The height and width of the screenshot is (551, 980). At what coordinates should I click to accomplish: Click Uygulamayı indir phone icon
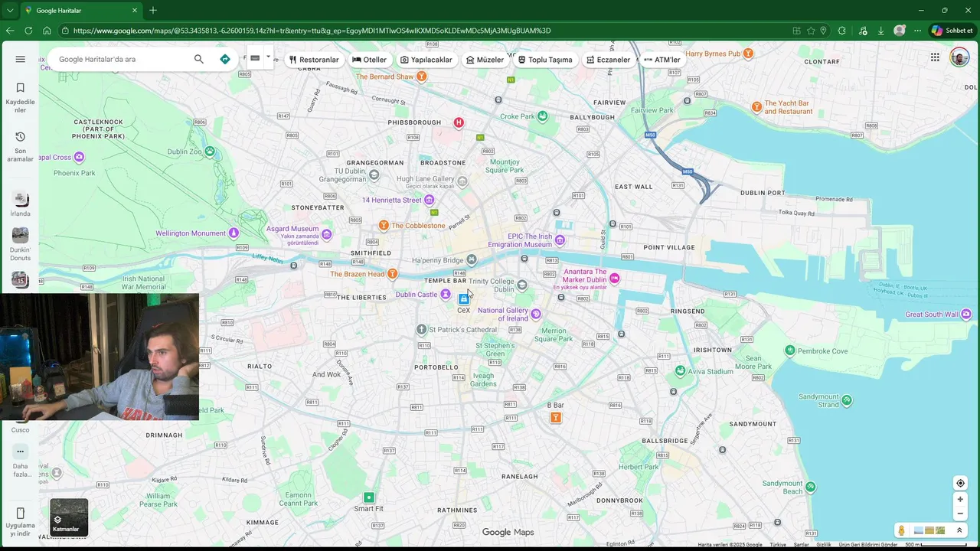[21, 513]
